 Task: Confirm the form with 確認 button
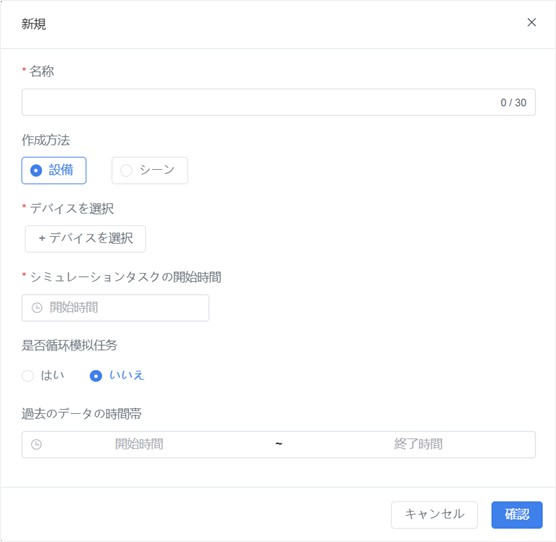point(517,515)
